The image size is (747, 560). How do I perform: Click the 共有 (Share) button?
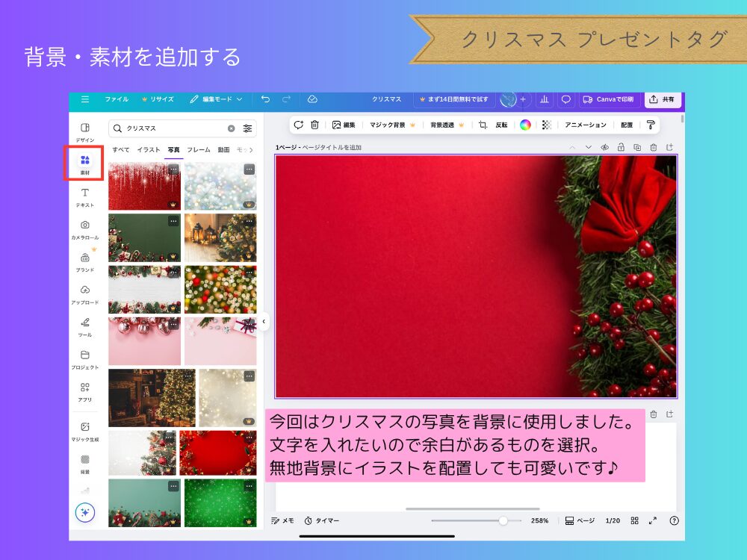click(662, 99)
